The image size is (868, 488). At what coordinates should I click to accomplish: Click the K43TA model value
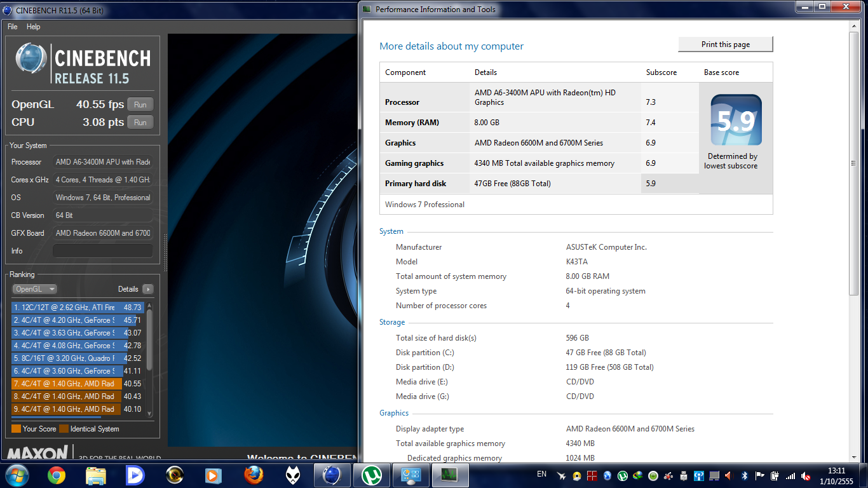pos(576,262)
